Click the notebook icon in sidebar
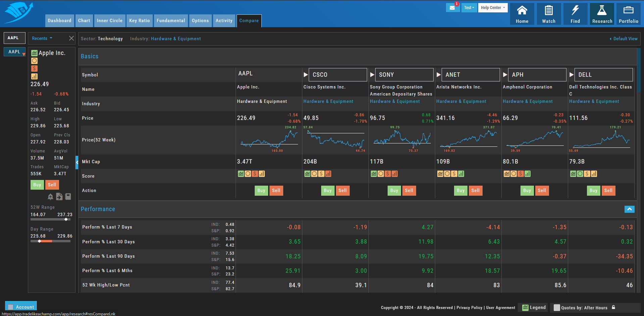644x316 pixels. [x=68, y=197]
